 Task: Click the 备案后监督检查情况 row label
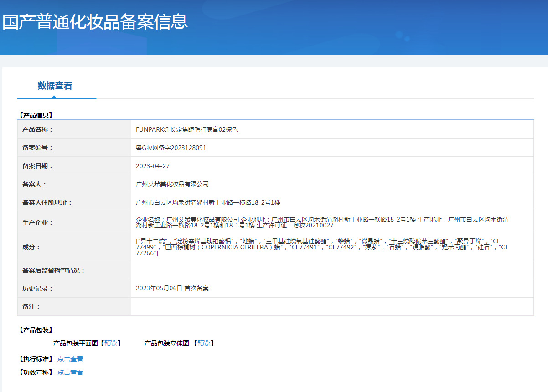[54, 270]
